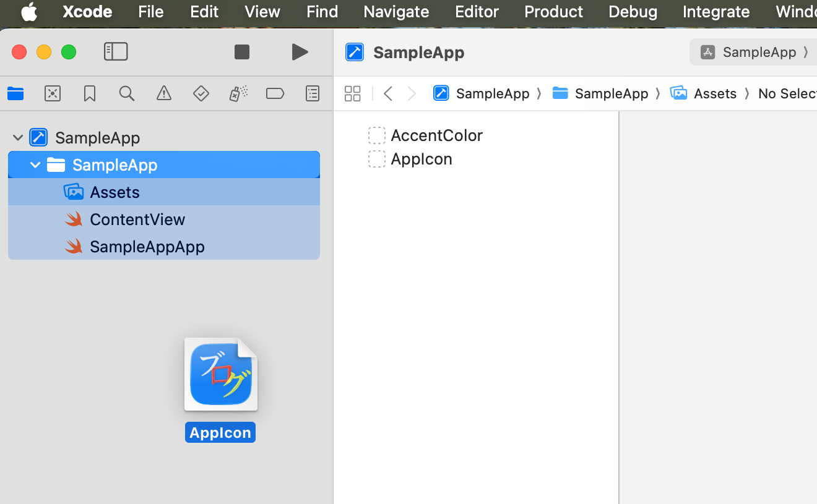The image size is (817, 504).
Task: Open the SampleApp scheme selector
Action: [x=753, y=52]
